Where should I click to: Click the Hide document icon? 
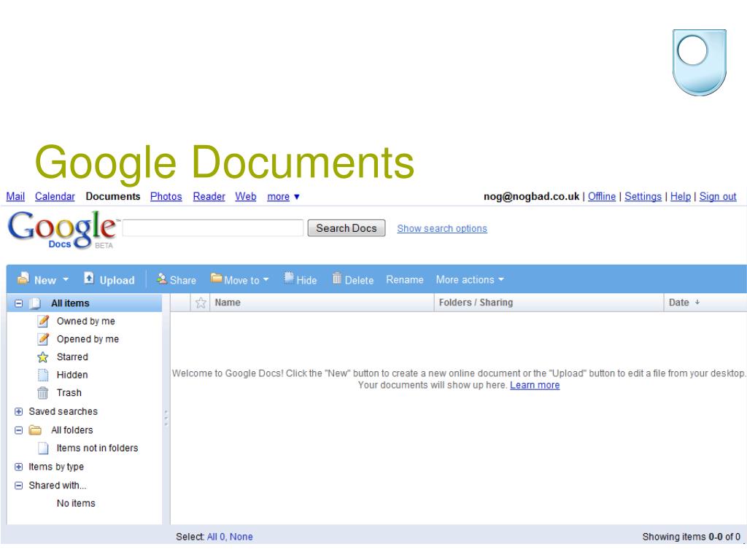[x=289, y=277]
